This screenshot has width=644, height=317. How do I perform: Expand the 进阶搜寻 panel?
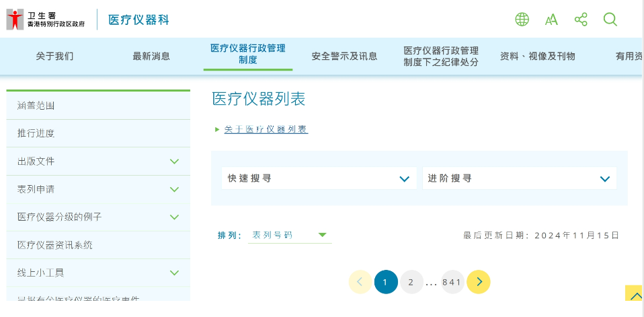click(x=519, y=178)
